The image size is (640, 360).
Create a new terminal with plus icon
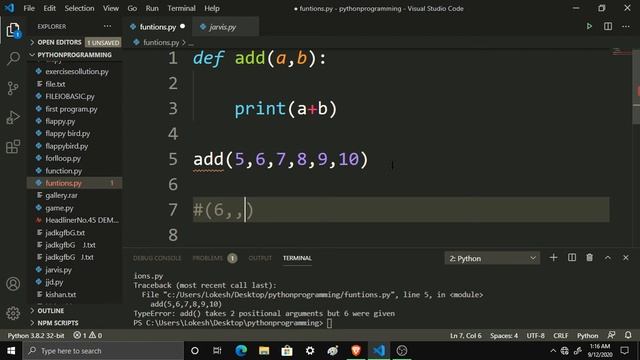(x=553, y=258)
